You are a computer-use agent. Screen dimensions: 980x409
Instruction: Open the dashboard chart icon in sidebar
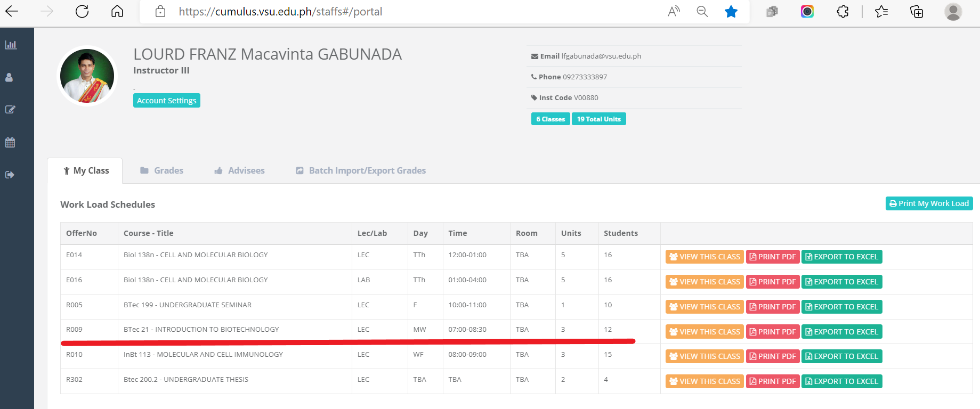(x=11, y=45)
